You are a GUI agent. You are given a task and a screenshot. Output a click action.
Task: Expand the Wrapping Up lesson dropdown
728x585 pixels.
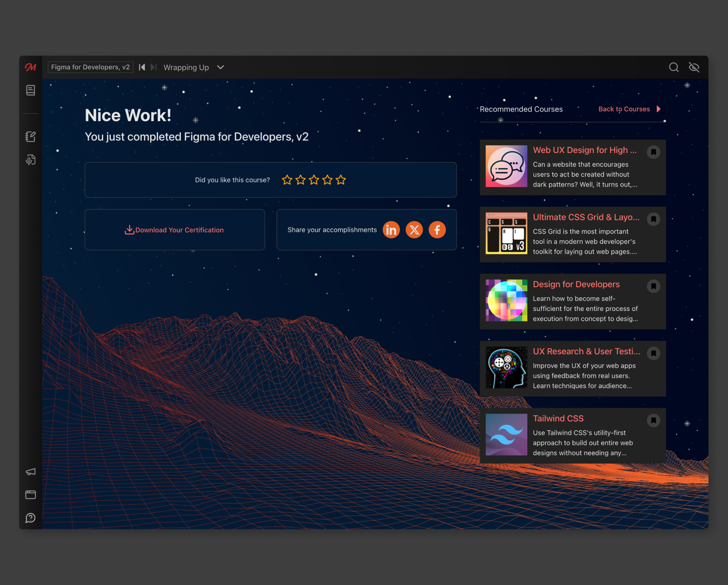tap(221, 67)
